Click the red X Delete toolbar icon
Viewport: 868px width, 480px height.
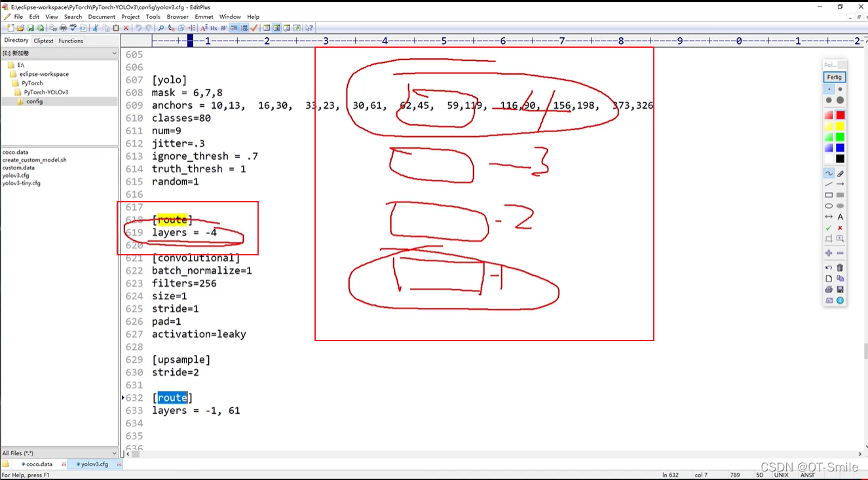pos(126,28)
